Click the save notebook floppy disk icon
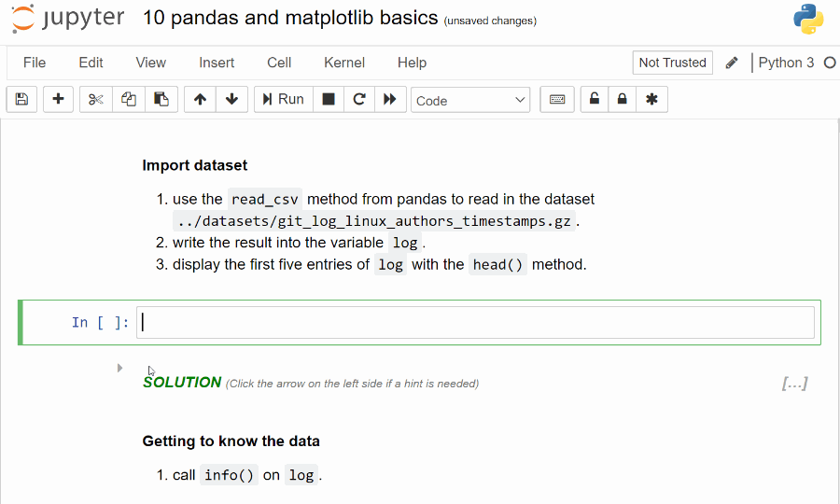This screenshot has width=840, height=504. (x=21, y=99)
